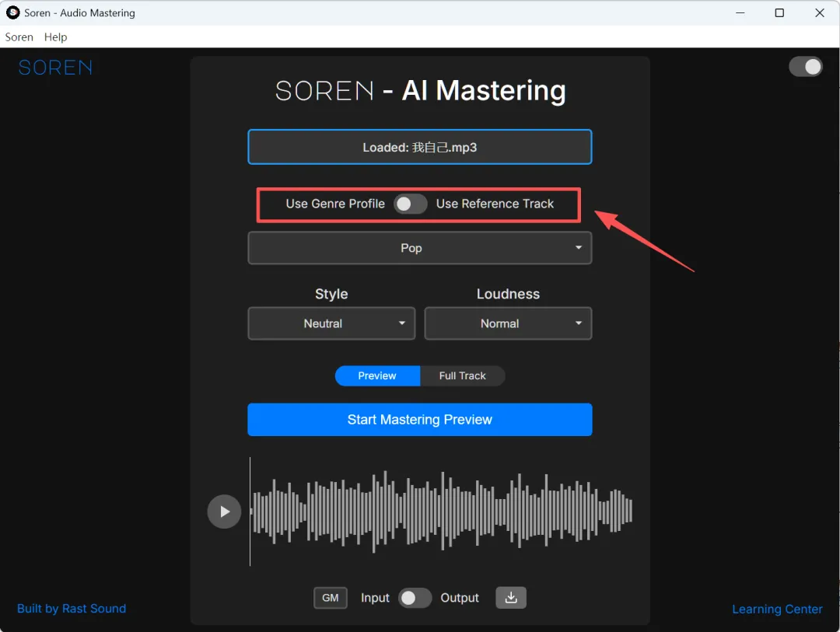Screen dimensions: 840x632
Task: Click the Use Reference Track label
Action: point(495,204)
